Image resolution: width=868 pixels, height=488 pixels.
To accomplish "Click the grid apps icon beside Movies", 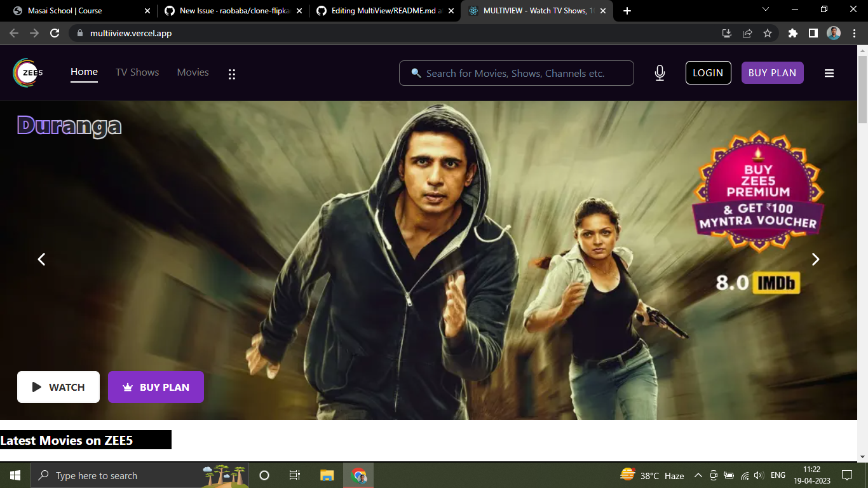I will click(x=232, y=74).
